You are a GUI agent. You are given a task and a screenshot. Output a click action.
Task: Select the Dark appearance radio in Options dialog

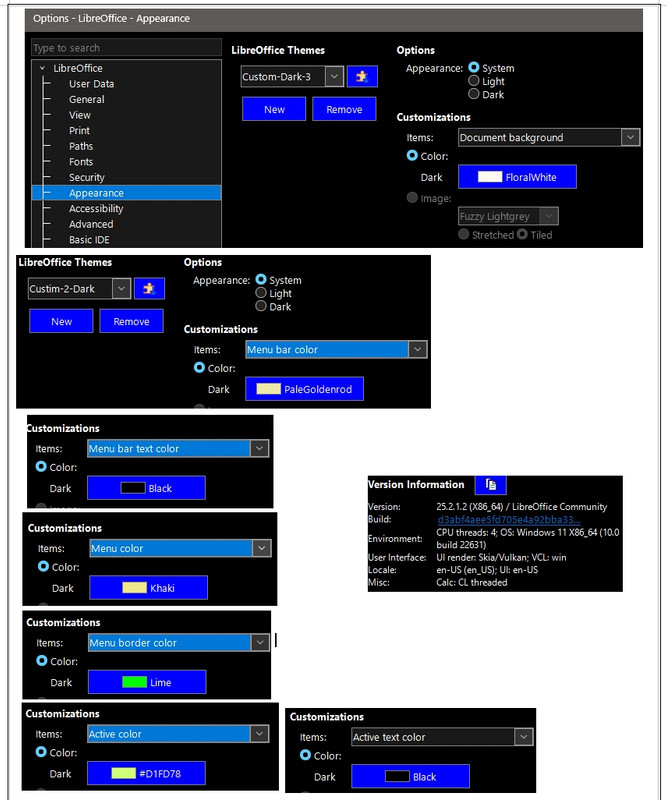474,94
